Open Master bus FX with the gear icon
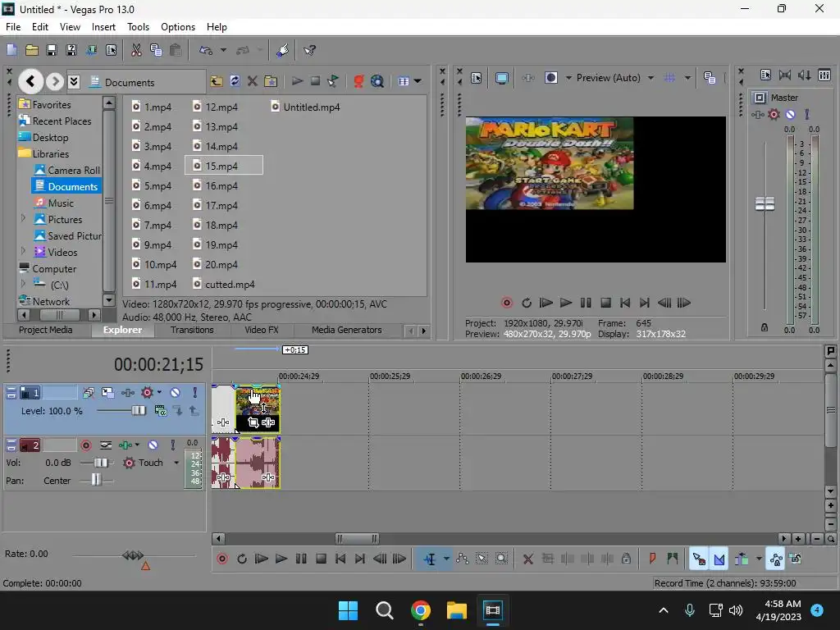 [x=774, y=114]
